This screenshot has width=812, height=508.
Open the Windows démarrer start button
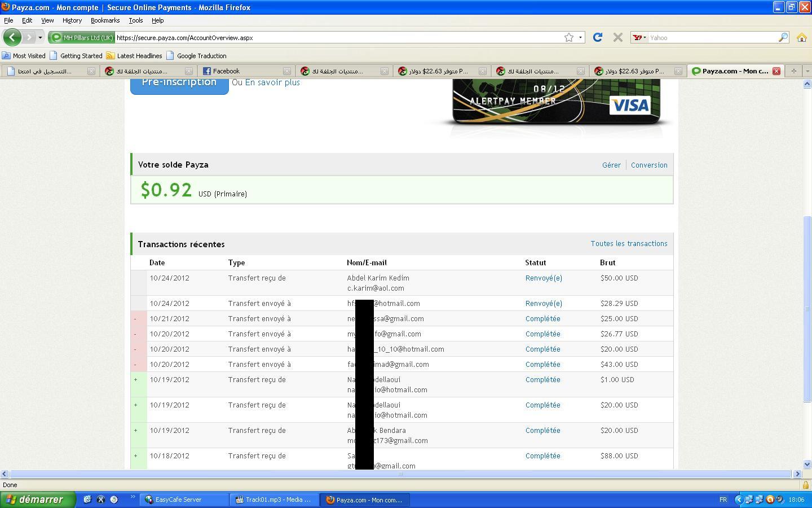(38, 500)
